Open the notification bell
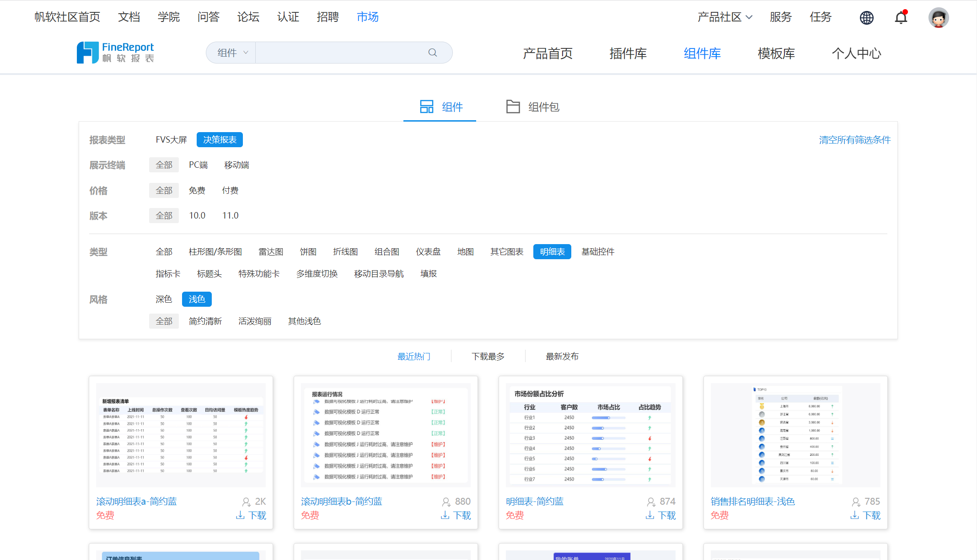This screenshot has width=977, height=560. pyautogui.click(x=901, y=17)
